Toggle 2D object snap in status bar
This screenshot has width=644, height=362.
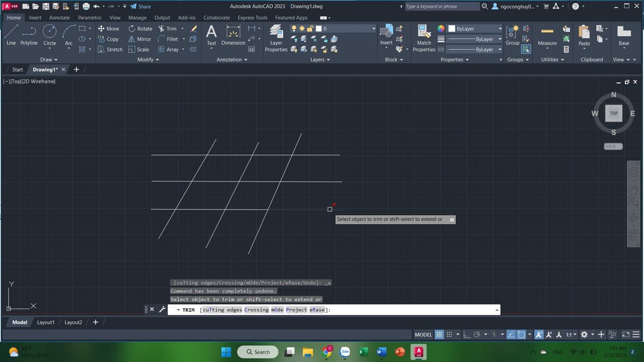point(521,335)
